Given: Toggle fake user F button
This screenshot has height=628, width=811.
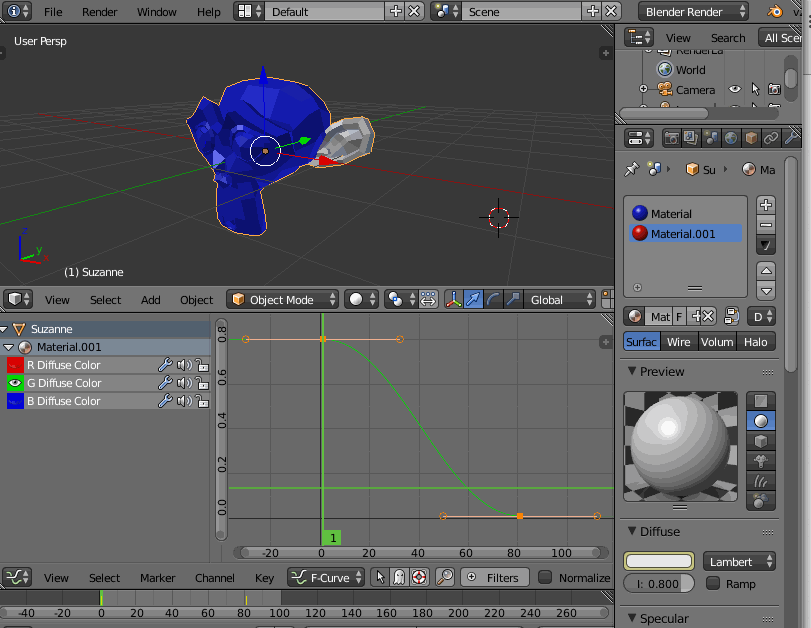Looking at the screenshot, I should [679, 316].
